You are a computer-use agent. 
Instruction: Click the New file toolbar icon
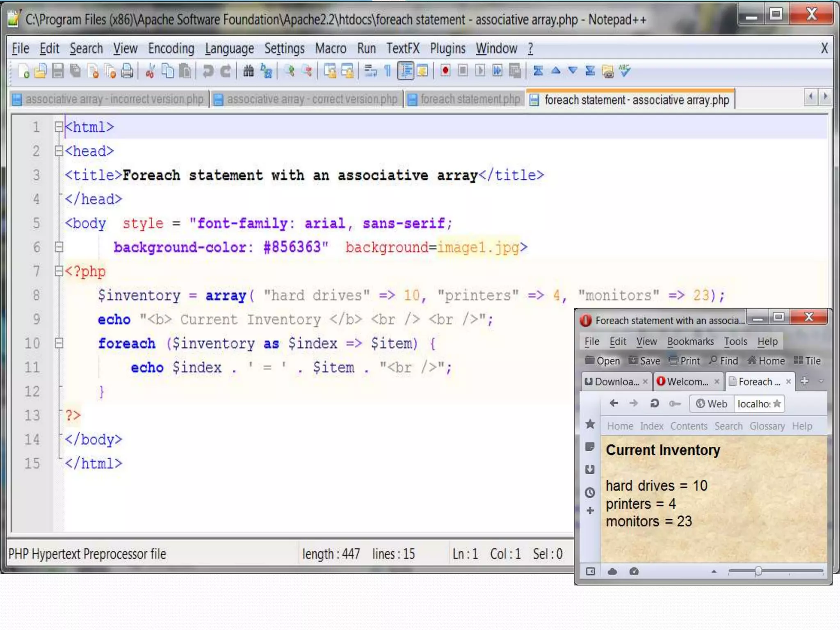click(x=24, y=71)
